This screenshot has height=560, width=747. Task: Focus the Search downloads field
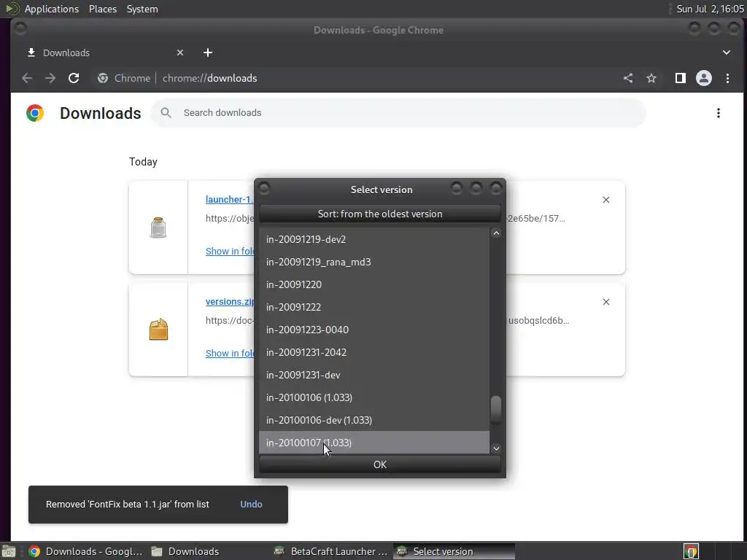(x=398, y=113)
